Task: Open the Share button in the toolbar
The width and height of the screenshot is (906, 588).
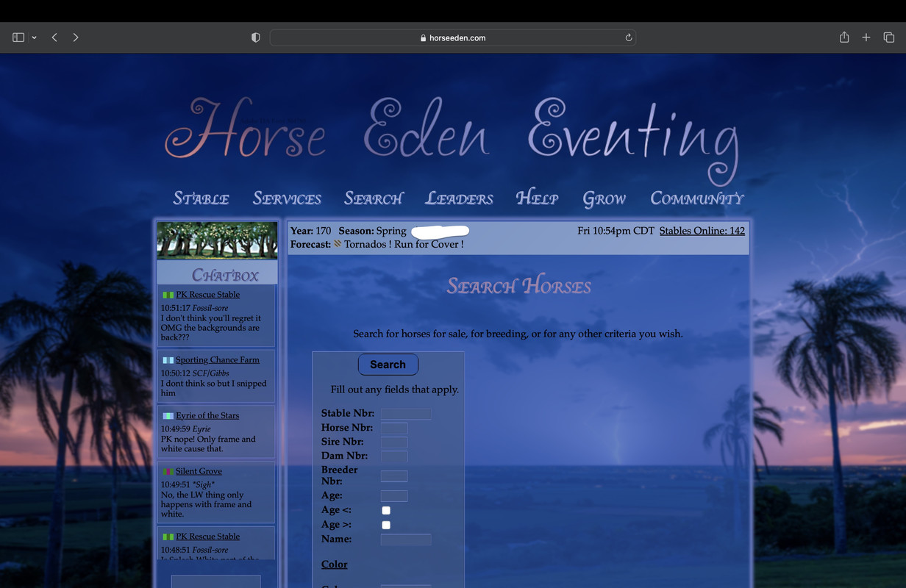Action: click(x=844, y=37)
